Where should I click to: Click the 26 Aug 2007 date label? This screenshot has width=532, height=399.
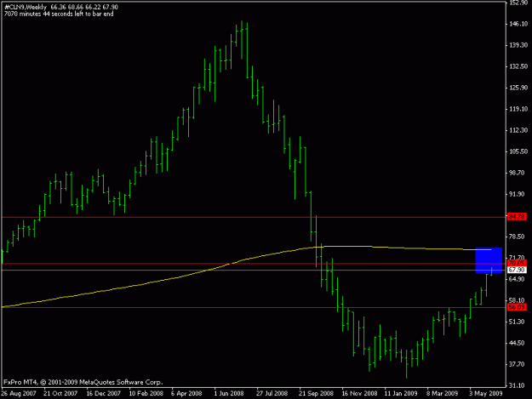tap(19, 393)
